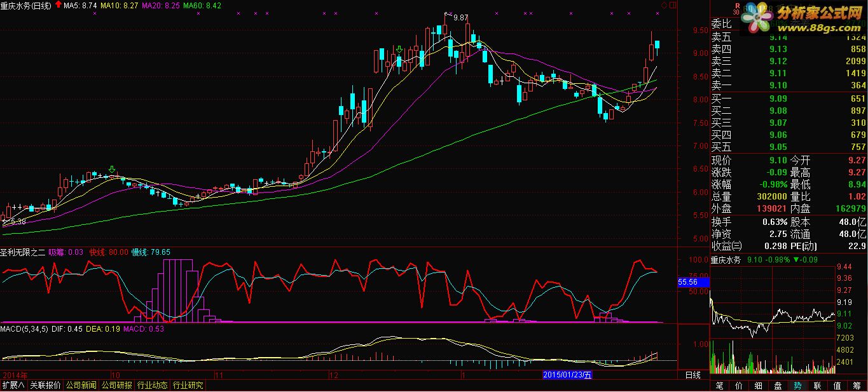Click the 外盘 139021 value
This screenshot has width=868, height=392.
click(x=770, y=208)
